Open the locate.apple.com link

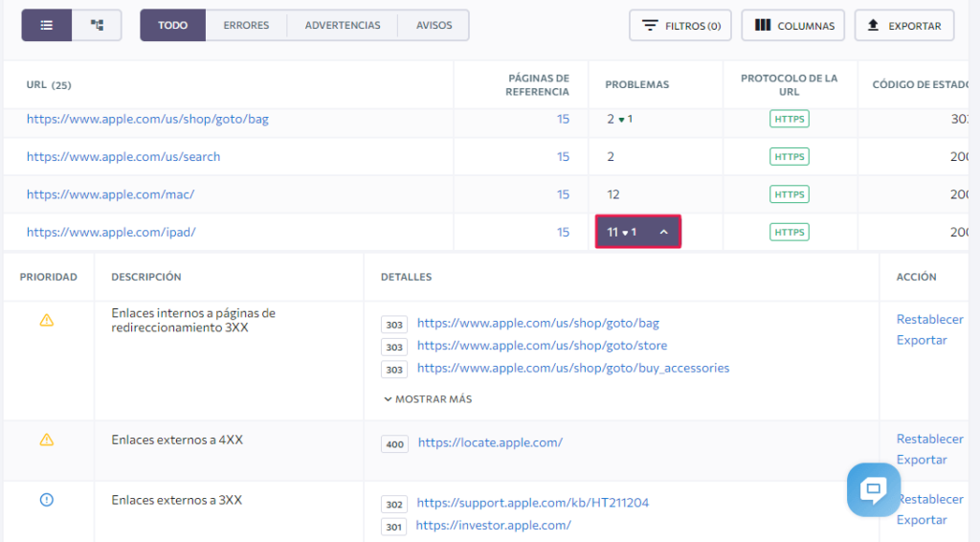pos(491,442)
